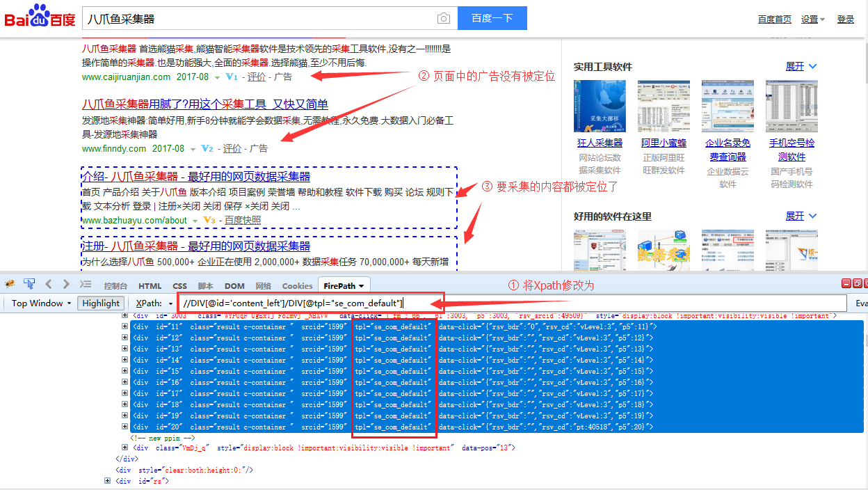
Task: Click the V1 credibility badge for caijiruanjian.com
Action: coord(232,77)
